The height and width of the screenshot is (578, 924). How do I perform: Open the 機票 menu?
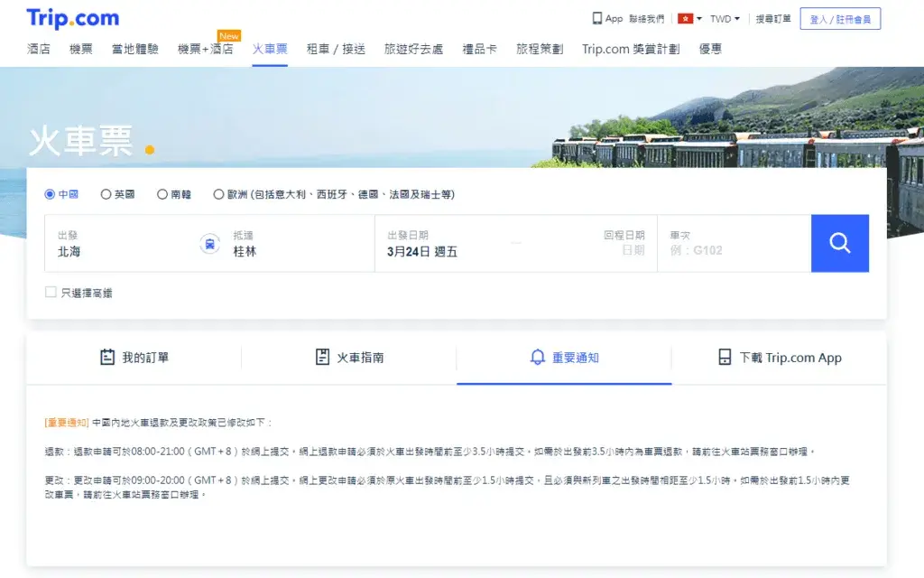pyautogui.click(x=80, y=49)
